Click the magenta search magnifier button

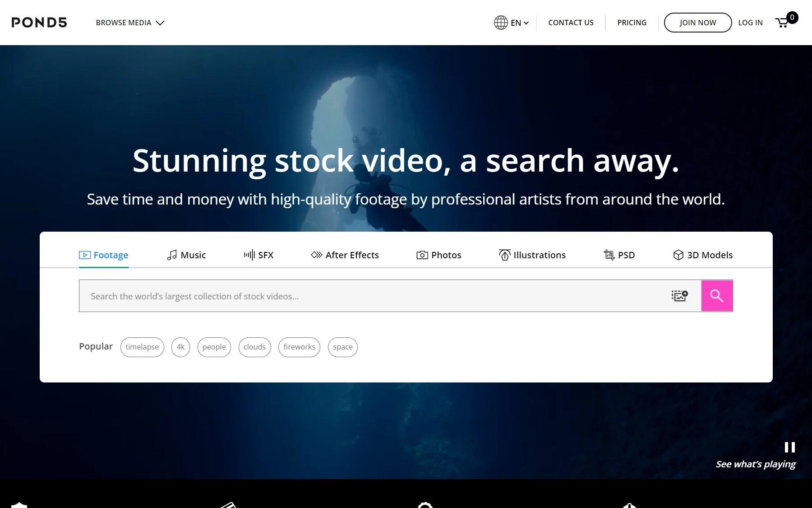[716, 296]
